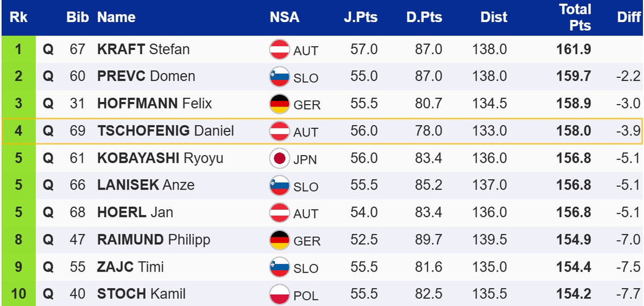Click the NSA column header

pos(284,17)
